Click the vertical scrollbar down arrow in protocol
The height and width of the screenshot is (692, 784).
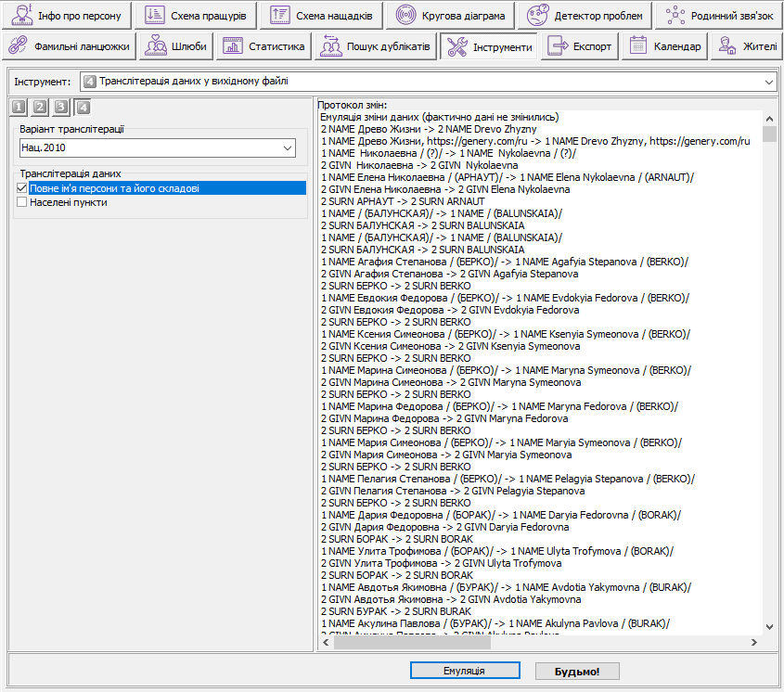(x=769, y=628)
